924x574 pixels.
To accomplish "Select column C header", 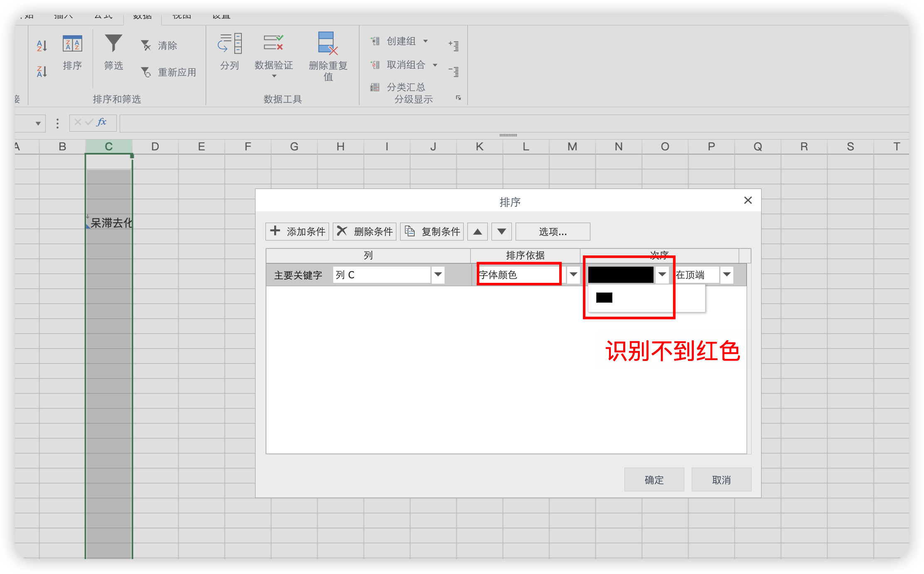I will pos(109,146).
